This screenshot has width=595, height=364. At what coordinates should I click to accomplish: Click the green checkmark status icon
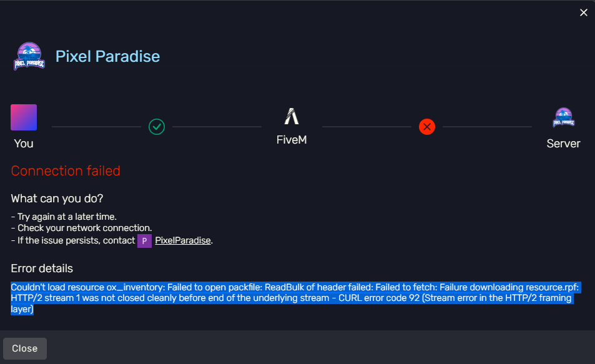tap(157, 127)
